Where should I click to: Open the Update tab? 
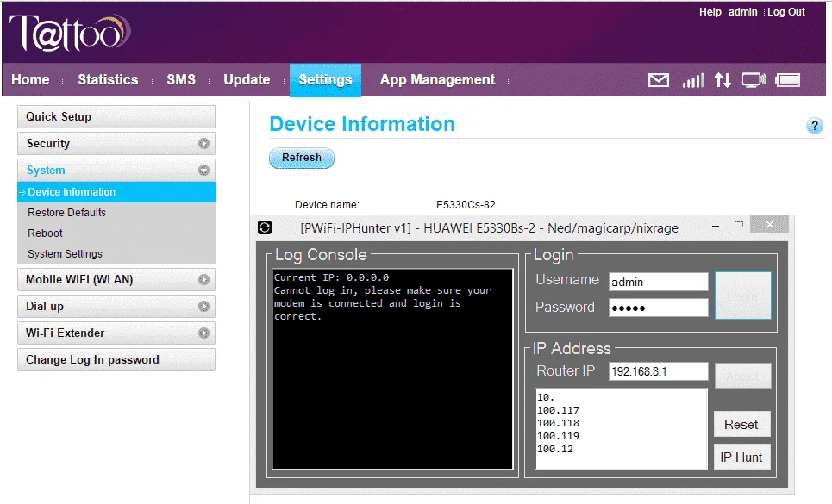247,79
